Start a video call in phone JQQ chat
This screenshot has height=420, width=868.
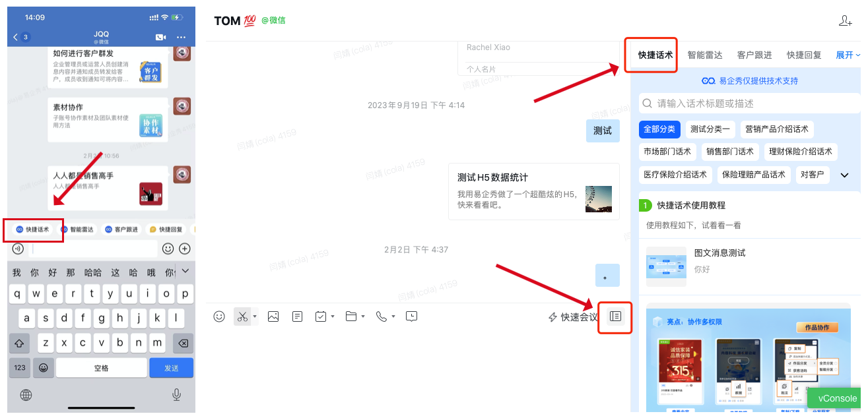[x=160, y=37]
